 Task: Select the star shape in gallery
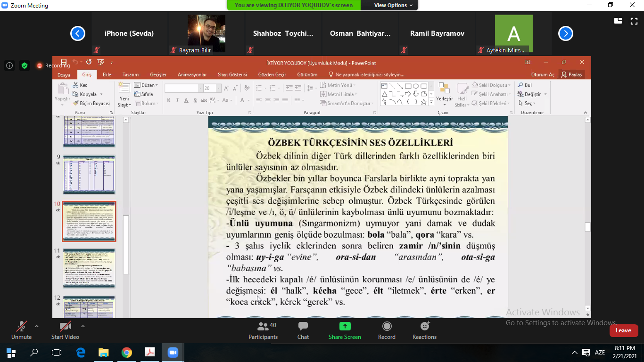[423, 102]
